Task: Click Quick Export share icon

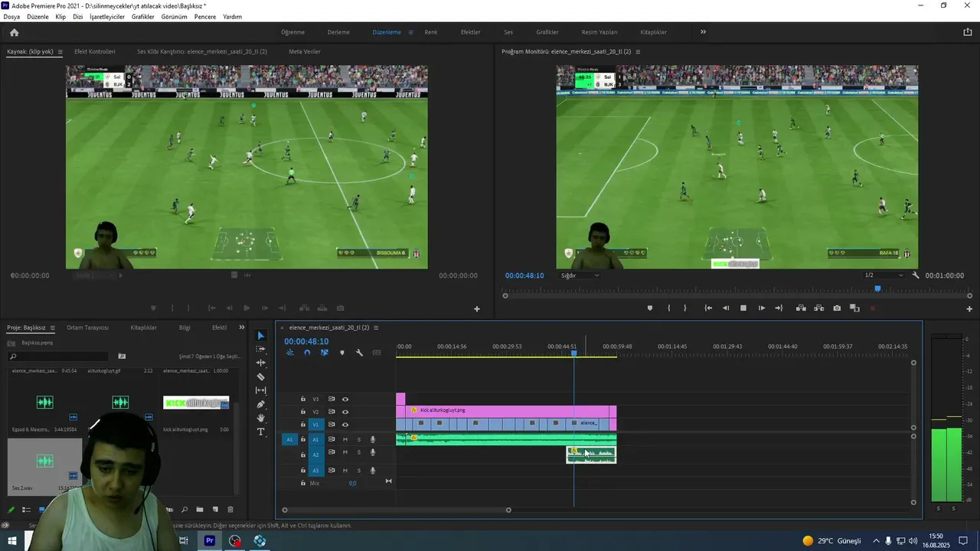Action: (967, 32)
